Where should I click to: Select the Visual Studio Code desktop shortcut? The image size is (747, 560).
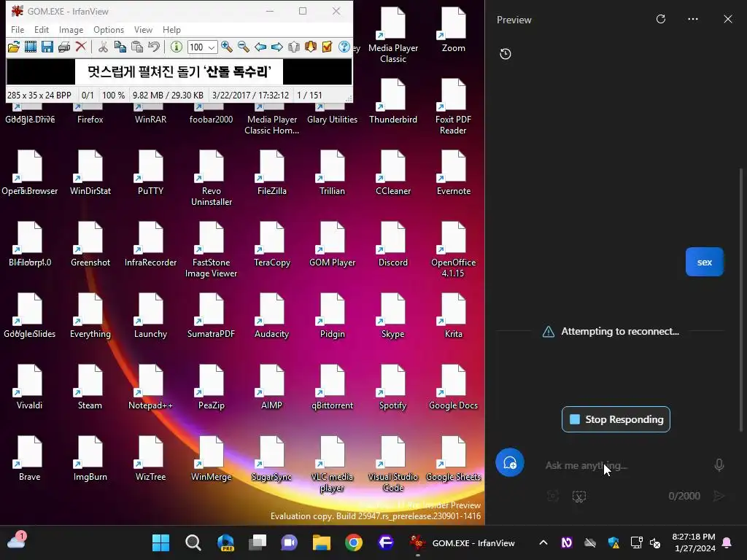pos(393,463)
